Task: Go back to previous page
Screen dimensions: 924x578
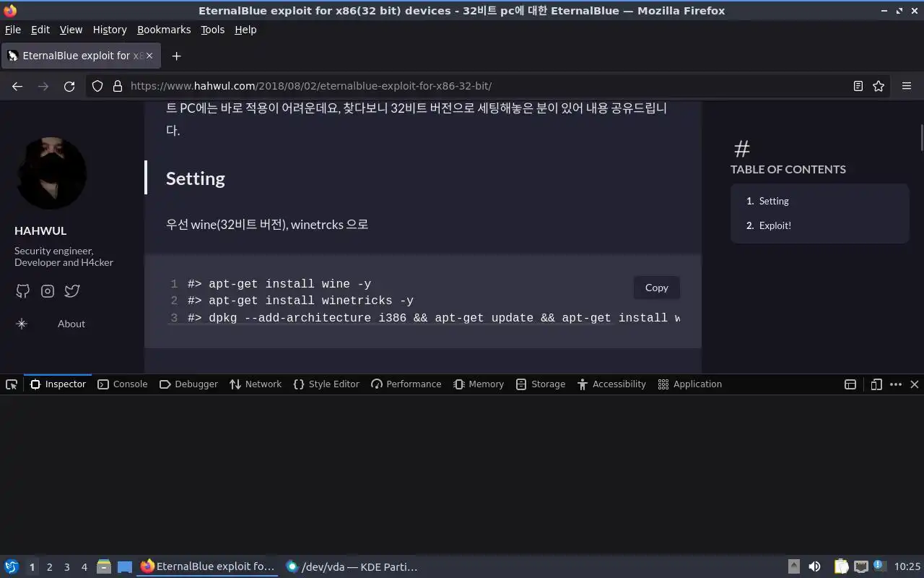Action: tap(17, 86)
